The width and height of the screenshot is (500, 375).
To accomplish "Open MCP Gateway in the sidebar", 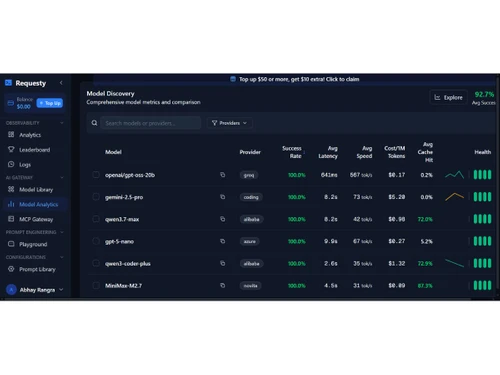I will coord(36,219).
